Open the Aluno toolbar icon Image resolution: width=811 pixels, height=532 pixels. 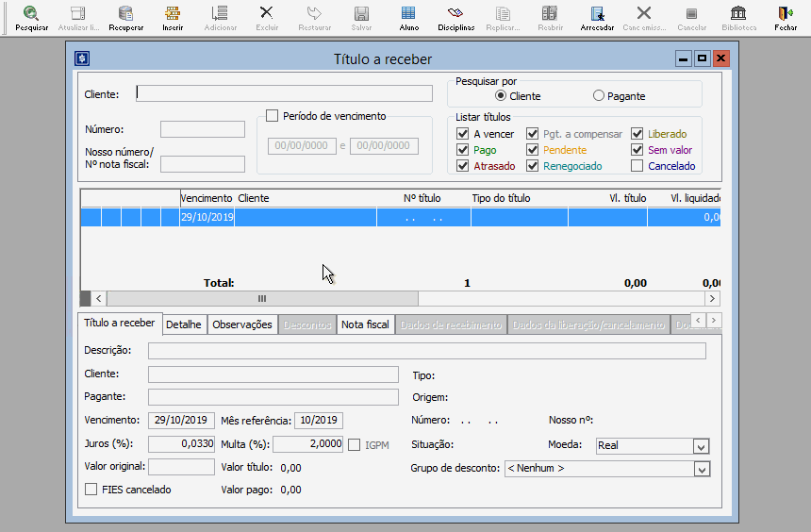[x=408, y=16]
